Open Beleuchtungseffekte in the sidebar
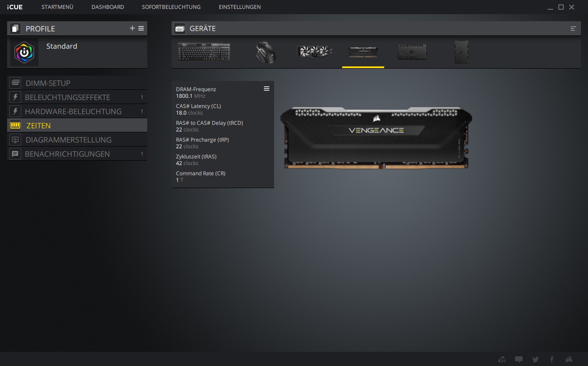This screenshot has height=366, width=588. point(67,97)
